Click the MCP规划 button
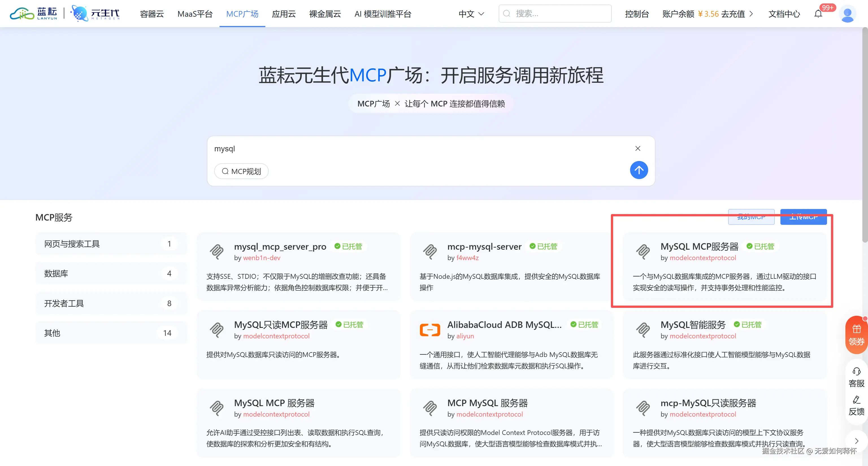868x466 pixels. tap(241, 171)
